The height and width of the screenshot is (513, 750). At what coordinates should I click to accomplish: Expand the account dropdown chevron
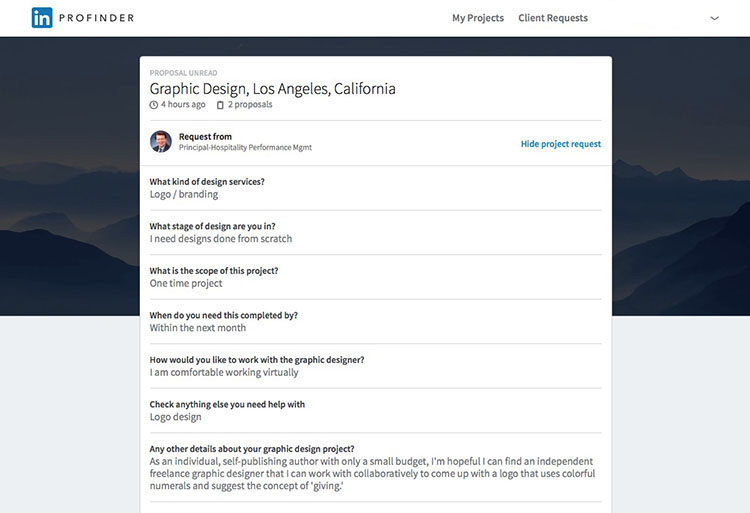point(714,18)
